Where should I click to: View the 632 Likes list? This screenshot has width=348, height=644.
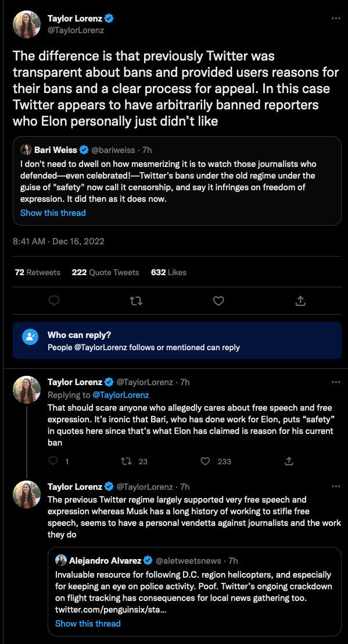pyautogui.click(x=168, y=272)
